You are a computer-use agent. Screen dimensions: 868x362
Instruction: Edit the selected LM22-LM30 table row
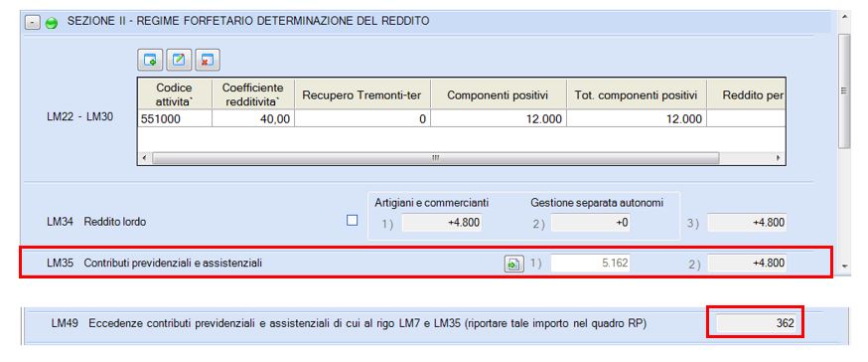[x=179, y=61]
